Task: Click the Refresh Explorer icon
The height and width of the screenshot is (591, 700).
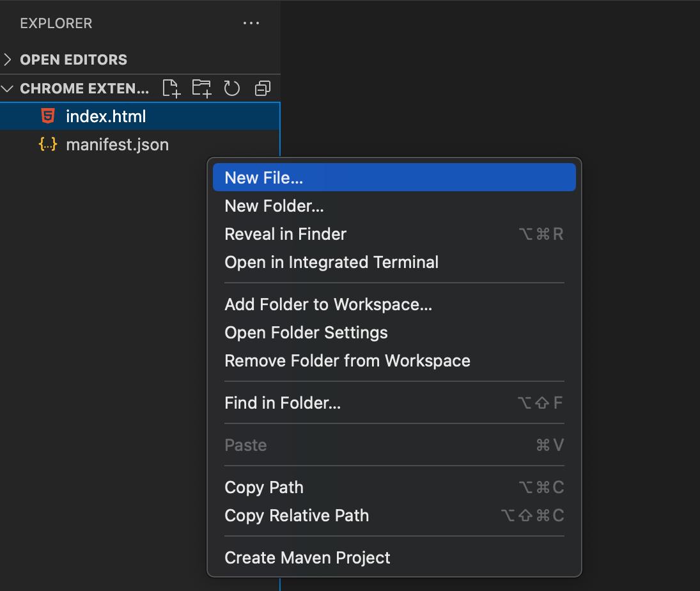Action: (231, 88)
